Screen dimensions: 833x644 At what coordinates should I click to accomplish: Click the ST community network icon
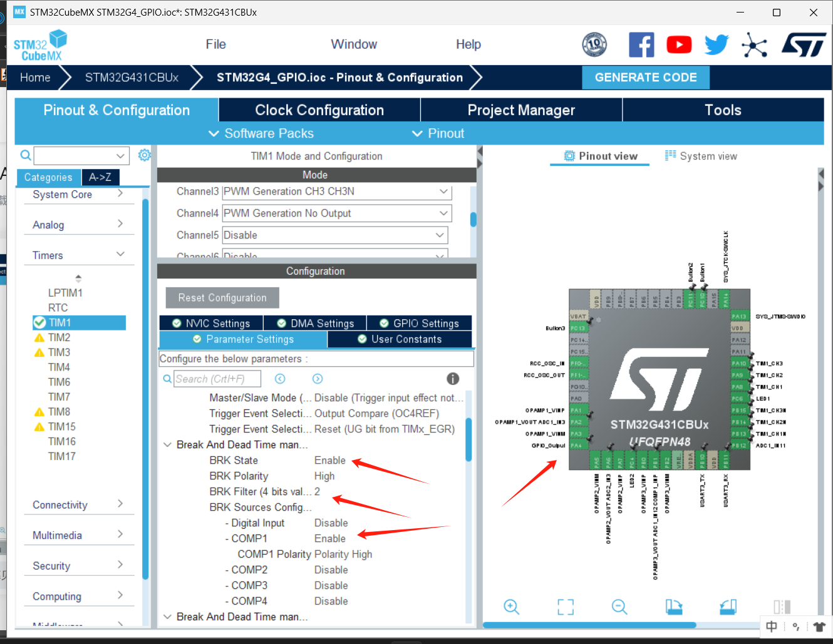754,45
